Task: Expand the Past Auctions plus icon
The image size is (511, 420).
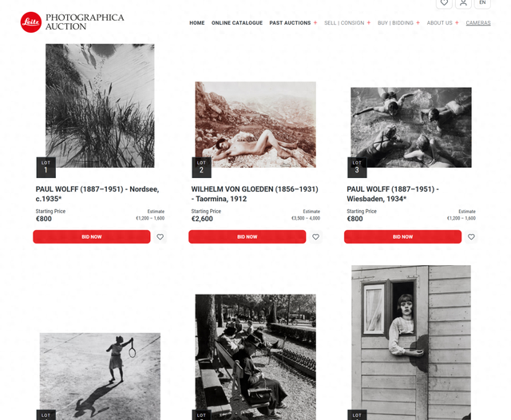Action: pyautogui.click(x=315, y=23)
